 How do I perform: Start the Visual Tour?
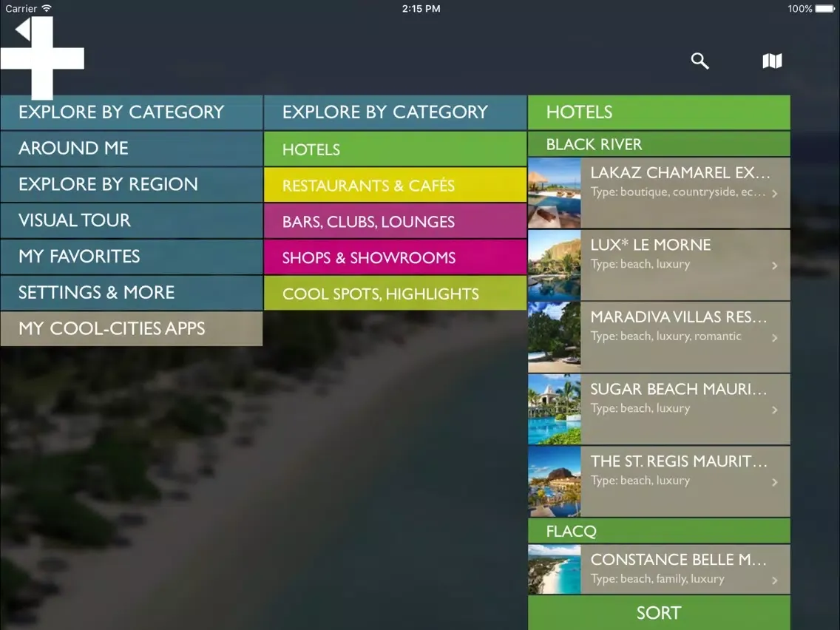point(132,220)
